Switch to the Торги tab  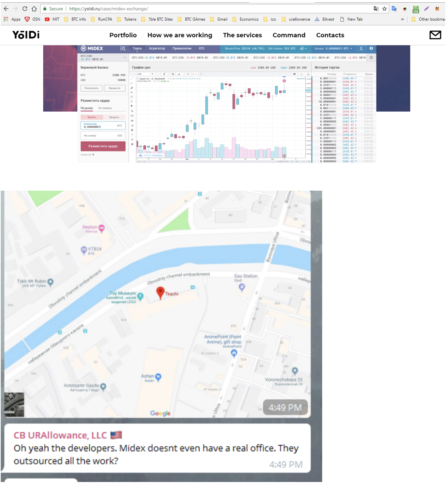point(137,49)
